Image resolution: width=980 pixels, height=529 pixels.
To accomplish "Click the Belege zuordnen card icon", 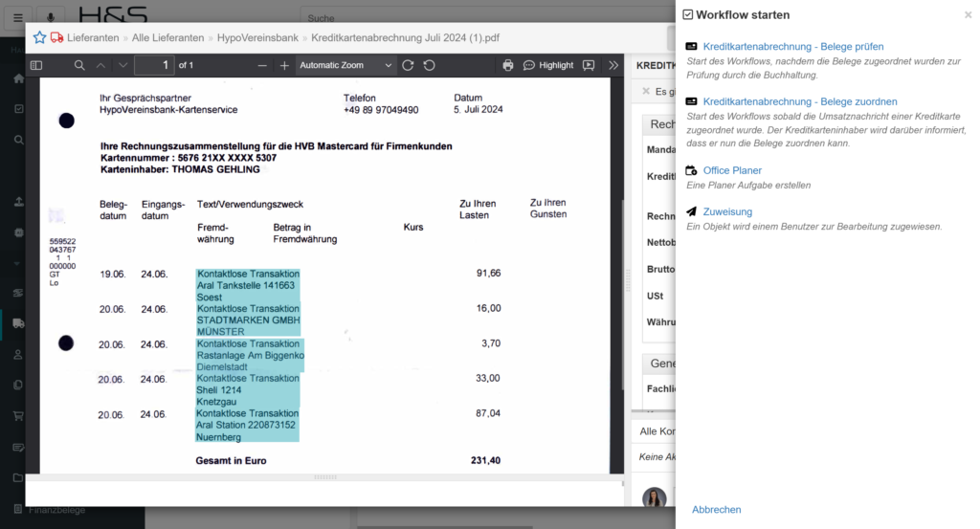I will tap(691, 101).
